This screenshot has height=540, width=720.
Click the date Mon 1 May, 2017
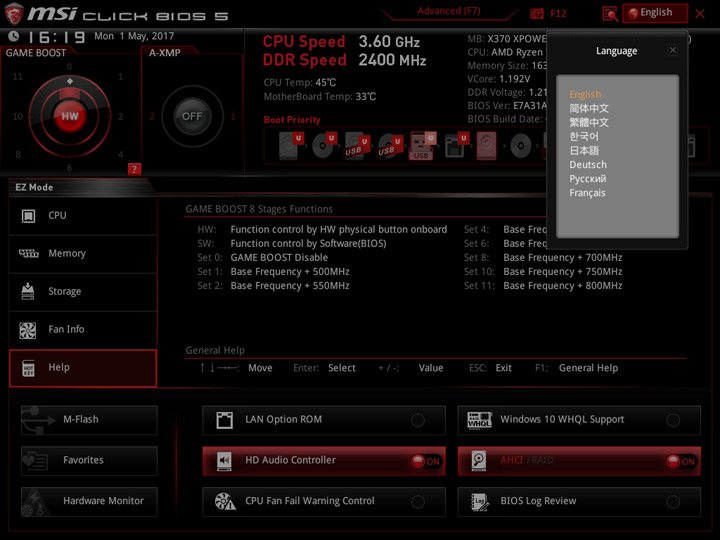tap(134, 36)
